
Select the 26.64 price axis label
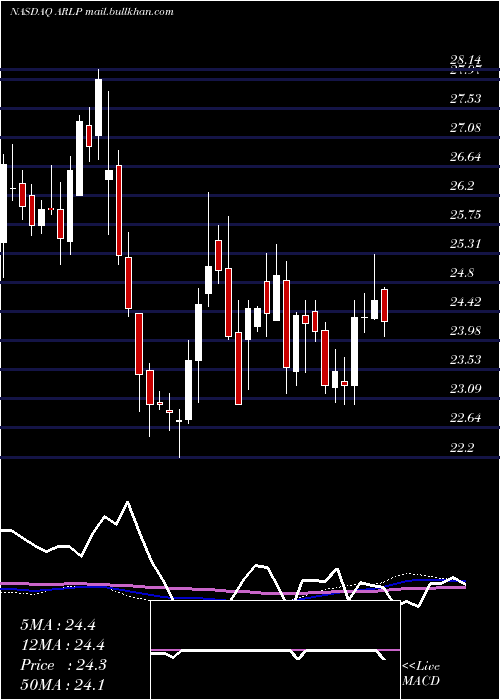(465, 157)
